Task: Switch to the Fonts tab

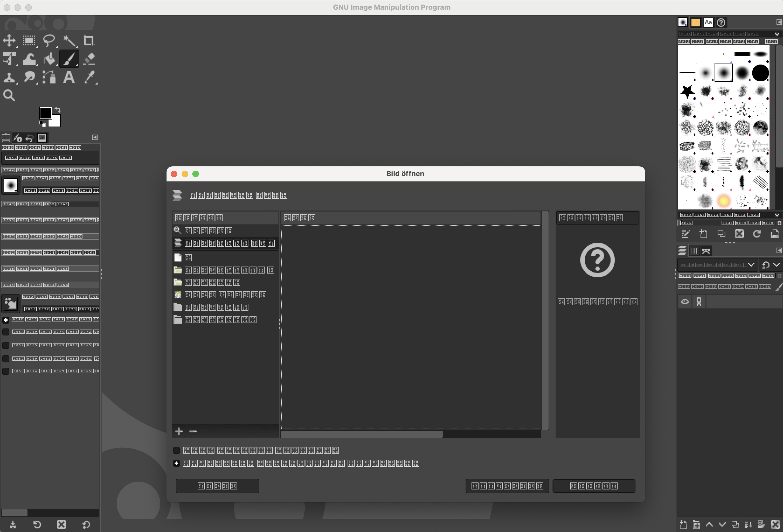Action: [x=708, y=23]
